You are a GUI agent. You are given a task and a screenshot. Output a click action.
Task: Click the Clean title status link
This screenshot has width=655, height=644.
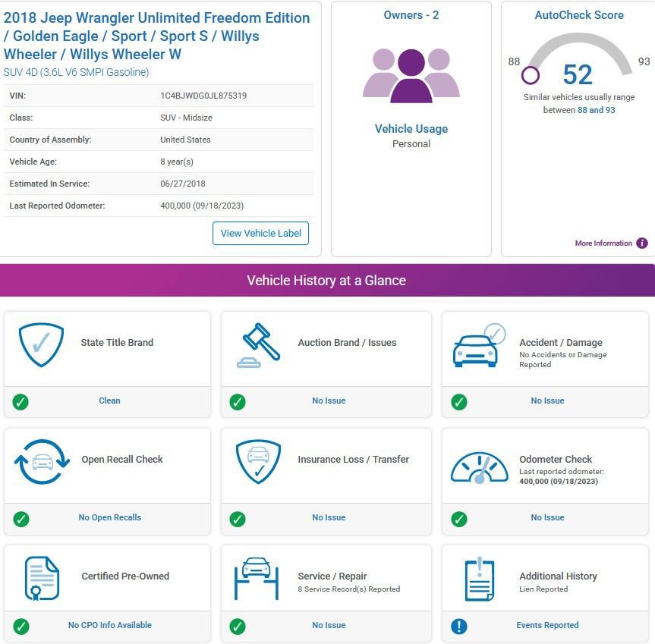click(x=109, y=401)
